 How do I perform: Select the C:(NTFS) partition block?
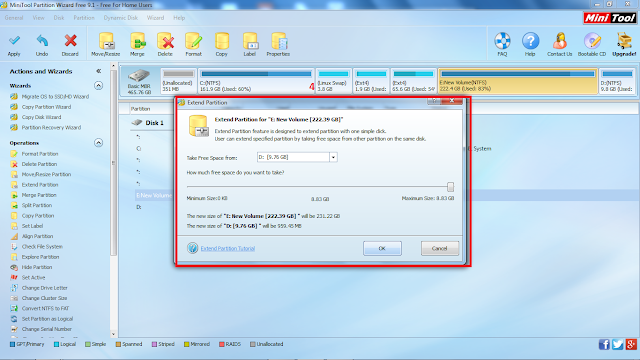pos(256,81)
